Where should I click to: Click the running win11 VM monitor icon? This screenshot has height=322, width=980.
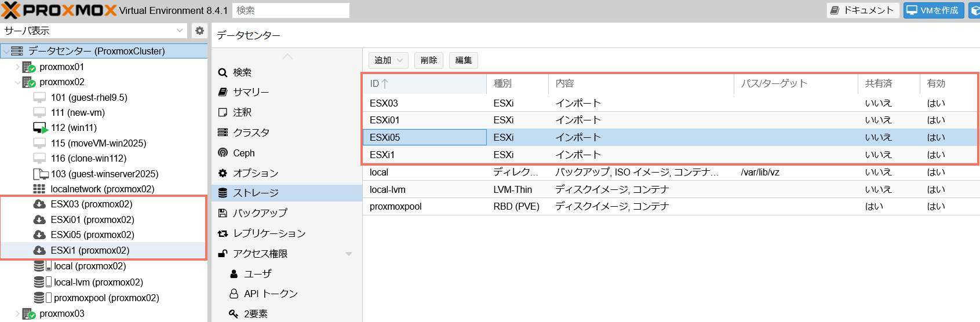point(40,128)
